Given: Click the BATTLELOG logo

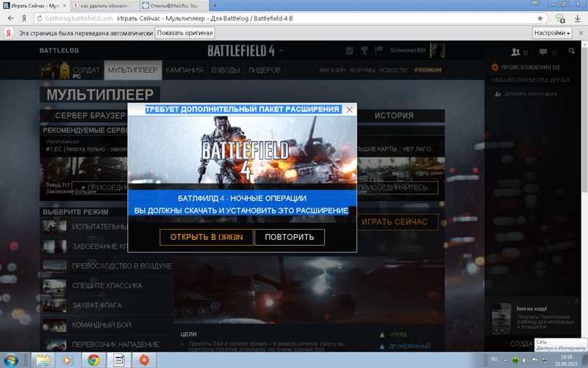Looking at the screenshot, I should [60, 51].
